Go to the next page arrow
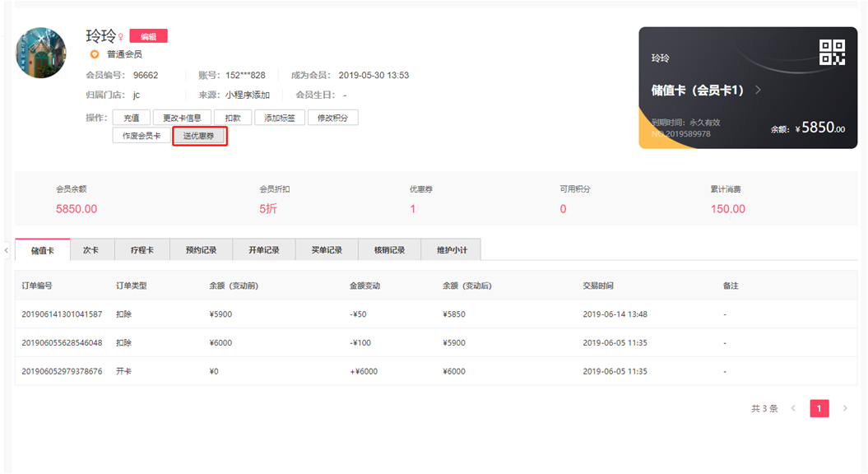The image size is (868, 474). (x=845, y=409)
